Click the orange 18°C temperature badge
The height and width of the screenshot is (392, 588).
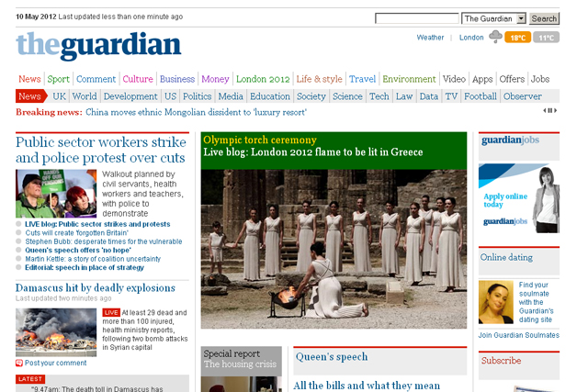pos(517,38)
